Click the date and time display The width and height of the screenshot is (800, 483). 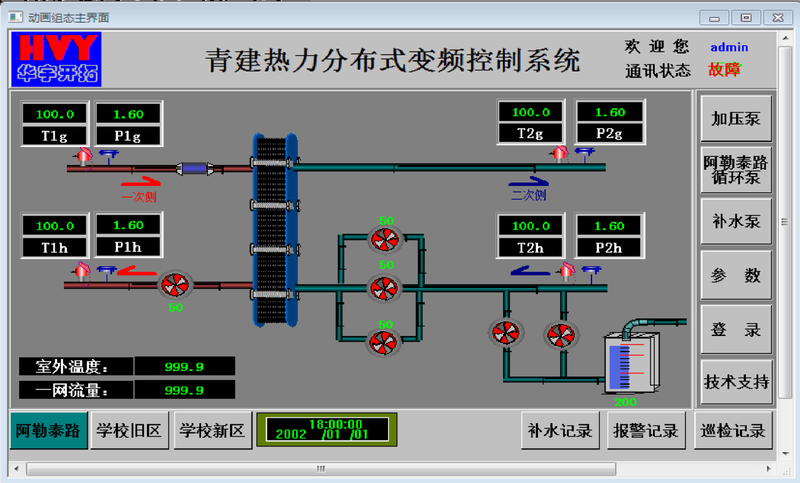coord(327,429)
